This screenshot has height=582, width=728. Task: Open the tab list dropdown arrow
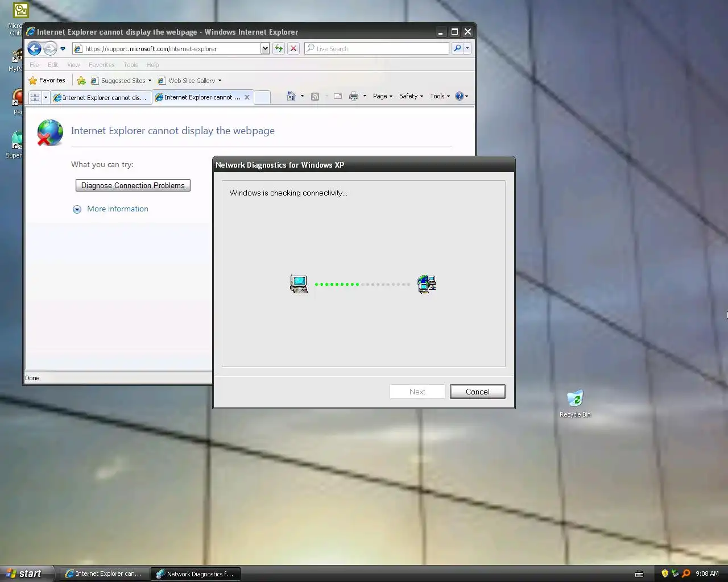tap(45, 97)
